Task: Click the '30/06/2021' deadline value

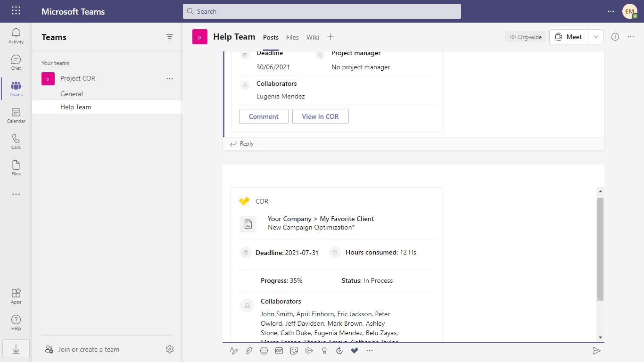Action: pyautogui.click(x=273, y=67)
